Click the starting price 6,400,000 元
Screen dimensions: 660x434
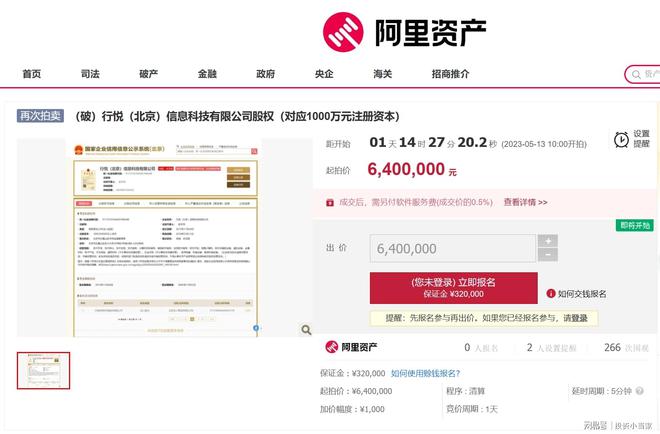[x=412, y=170]
